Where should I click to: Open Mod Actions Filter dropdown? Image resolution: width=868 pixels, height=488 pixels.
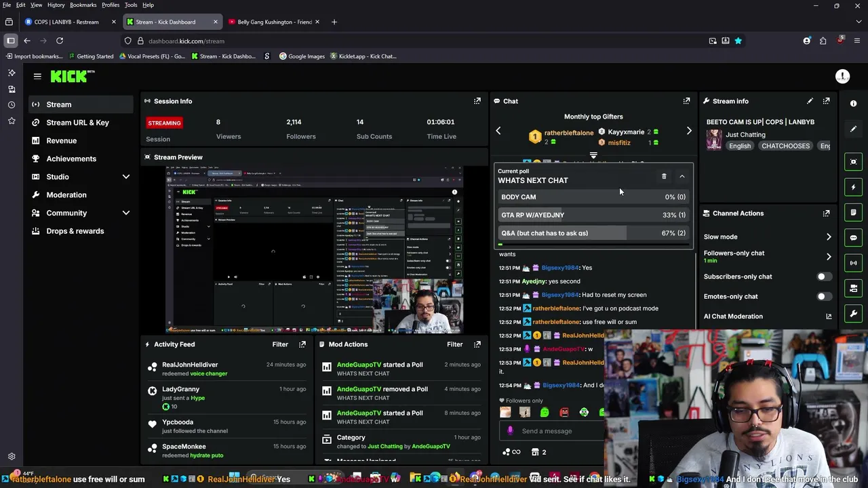(455, 344)
